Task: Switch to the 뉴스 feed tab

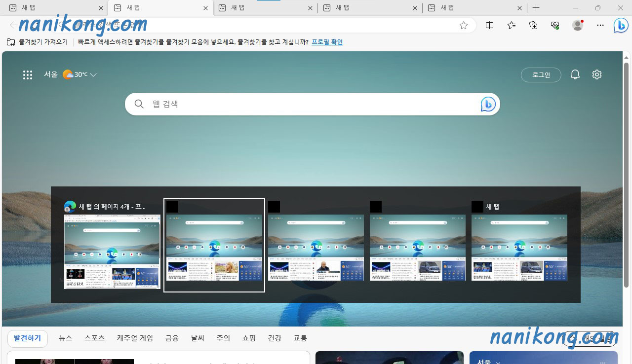Action: click(x=65, y=338)
